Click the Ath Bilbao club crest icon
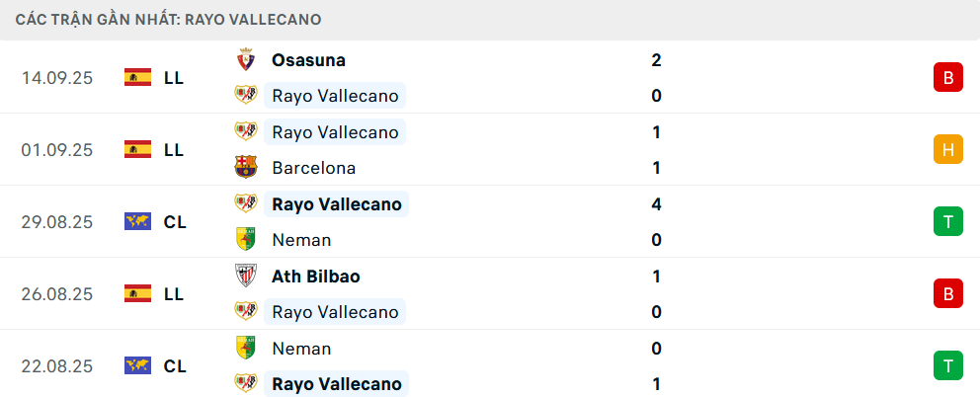Screen dimensions: 980x397 [x=245, y=277]
